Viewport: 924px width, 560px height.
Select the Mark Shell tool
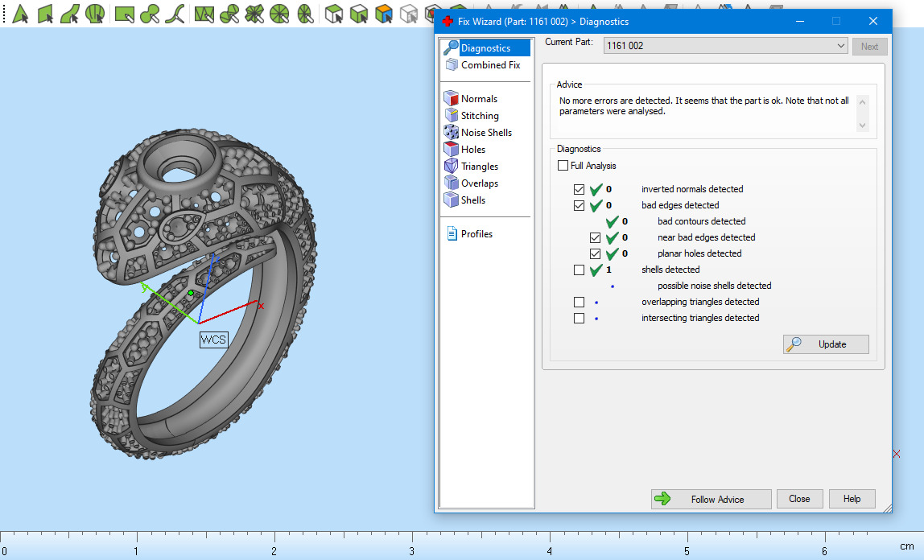[95, 14]
